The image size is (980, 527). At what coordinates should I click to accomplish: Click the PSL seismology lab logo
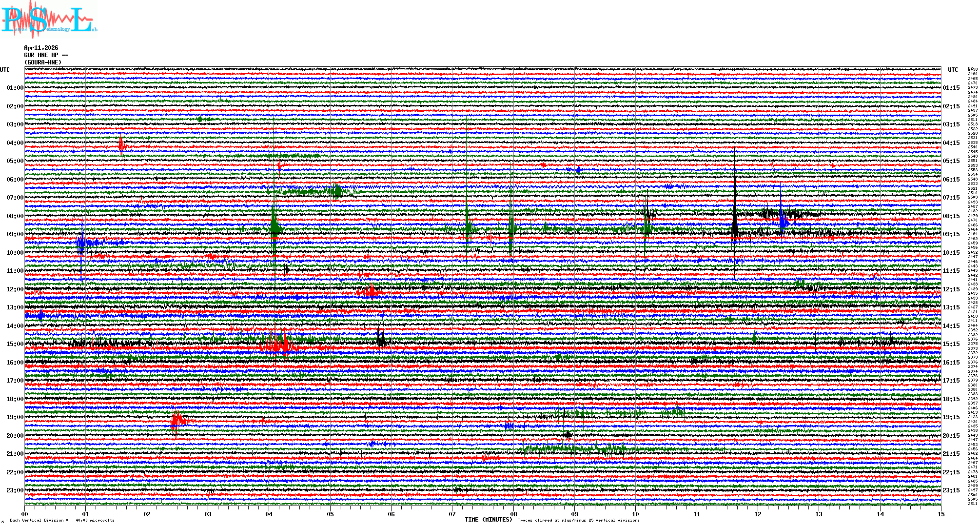[49, 20]
